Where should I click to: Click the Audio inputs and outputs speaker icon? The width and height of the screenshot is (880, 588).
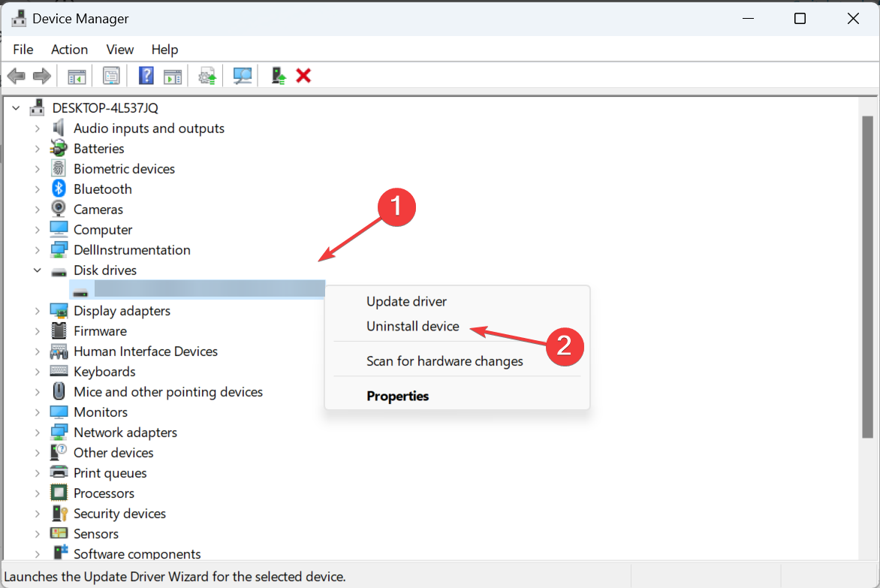(x=59, y=128)
